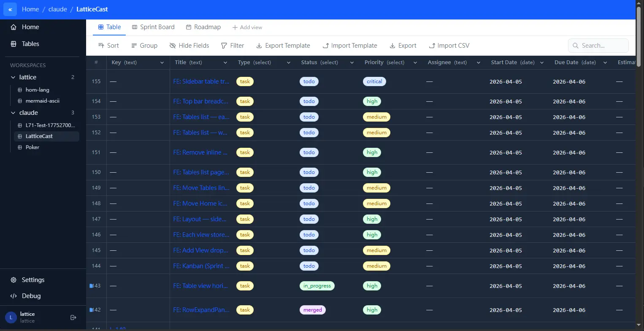Open row 145 'FE: Add View drop...' title link
Image resolution: width=644 pixels, height=331 pixels.
click(x=201, y=250)
